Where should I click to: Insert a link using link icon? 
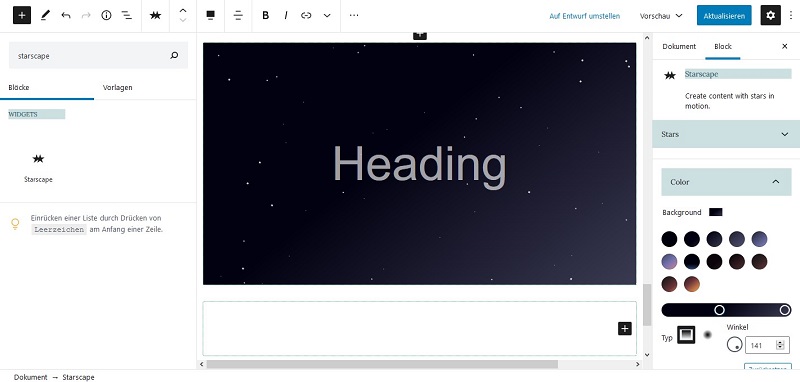tap(306, 15)
